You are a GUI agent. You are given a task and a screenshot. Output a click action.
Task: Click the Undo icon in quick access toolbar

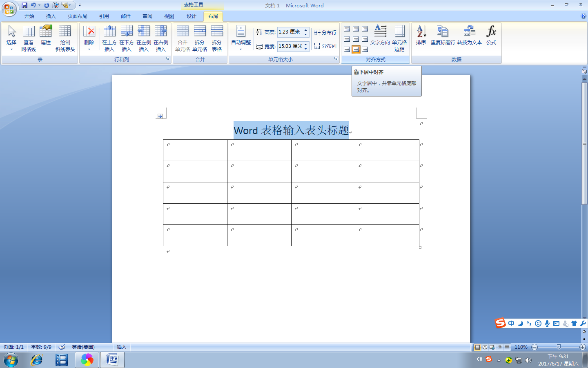33,5
